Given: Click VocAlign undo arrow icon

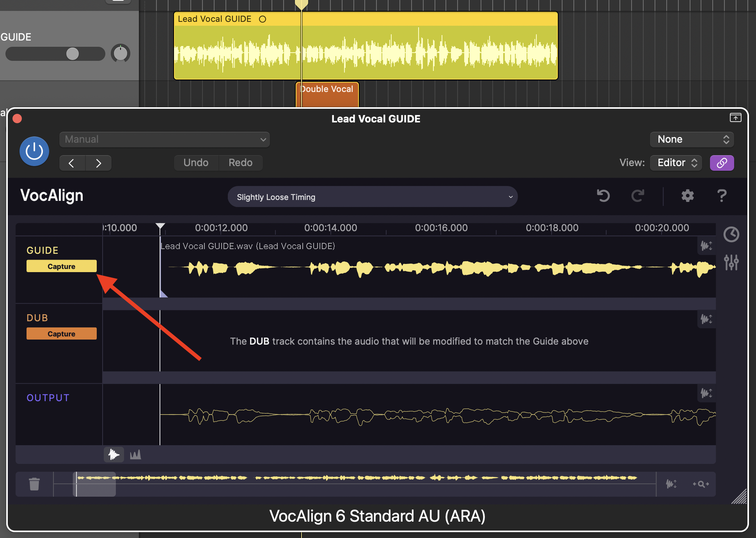Looking at the screenshot, I should point(603,196).
